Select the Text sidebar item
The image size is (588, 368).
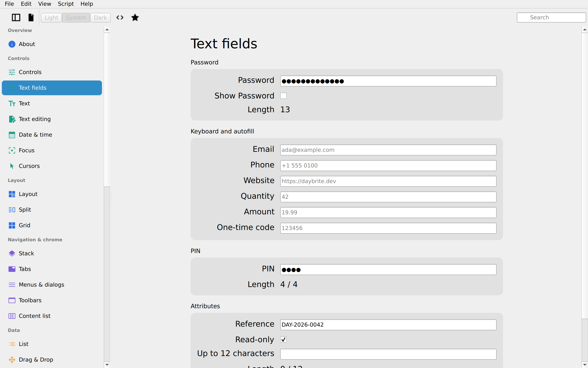tap(52, 103)
